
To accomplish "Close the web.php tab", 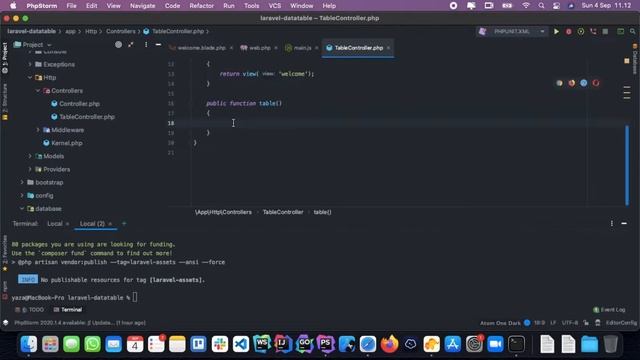I will coord(276,48).
